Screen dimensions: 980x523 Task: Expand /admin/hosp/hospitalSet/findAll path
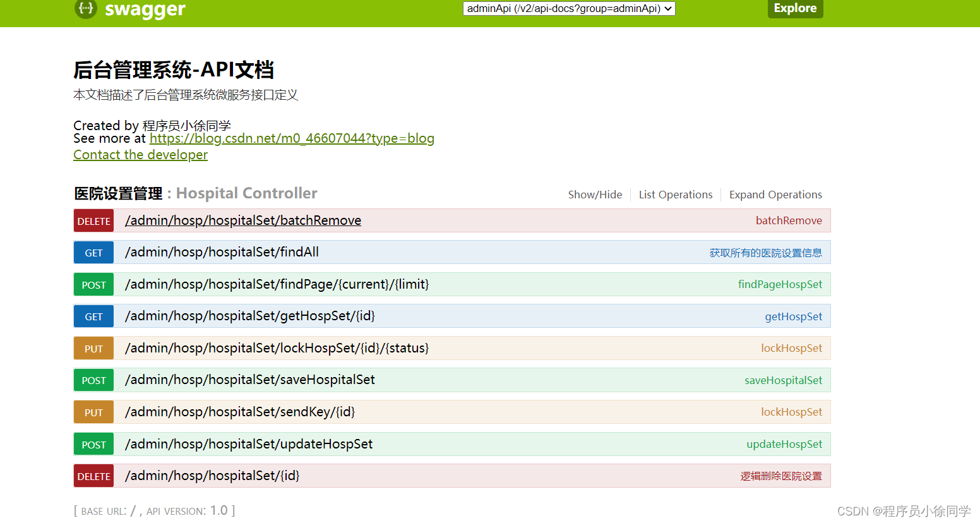pos(222,252)
